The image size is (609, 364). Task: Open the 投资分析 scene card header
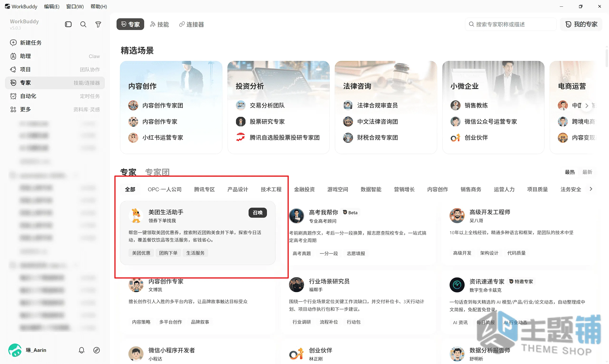250,86
